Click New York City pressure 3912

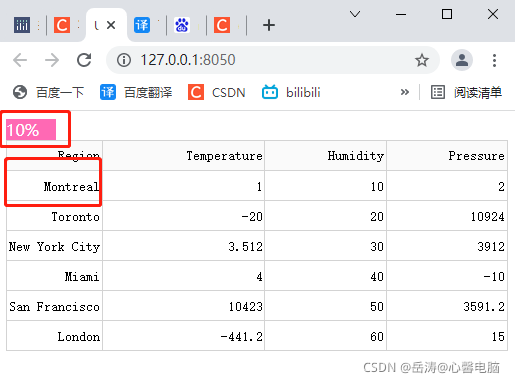447,246
